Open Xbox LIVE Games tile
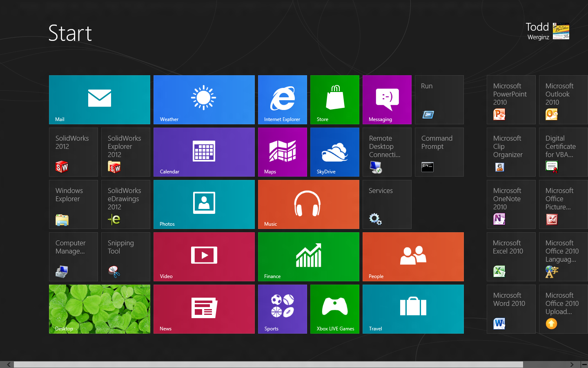The width and height of the screenshot is (588, 368). 335,309
